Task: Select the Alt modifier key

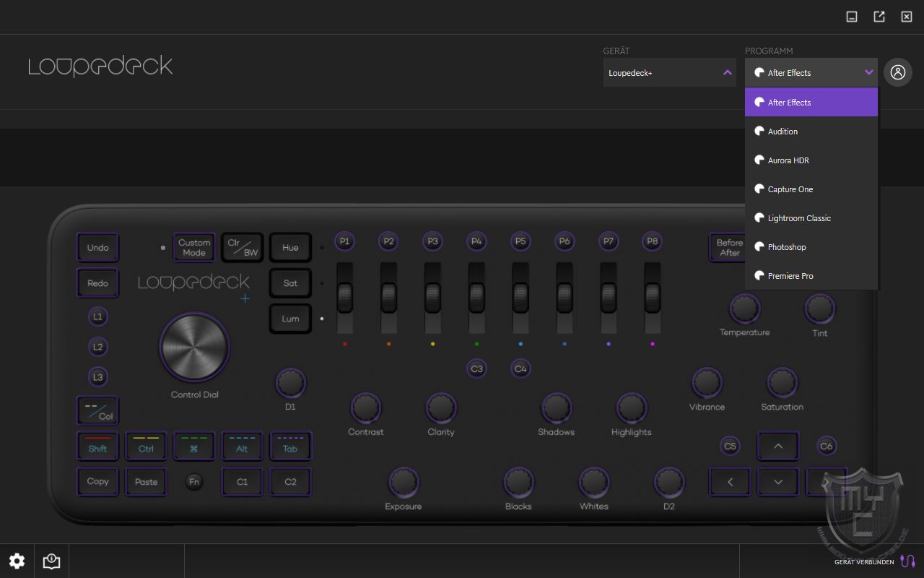Action: 242,447
